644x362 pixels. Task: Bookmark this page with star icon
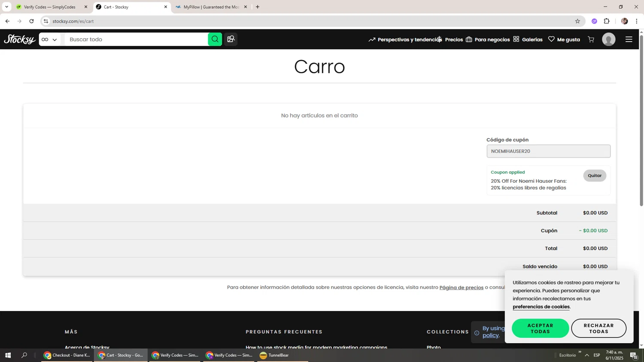pyautogui.click(x=577, y=21)
